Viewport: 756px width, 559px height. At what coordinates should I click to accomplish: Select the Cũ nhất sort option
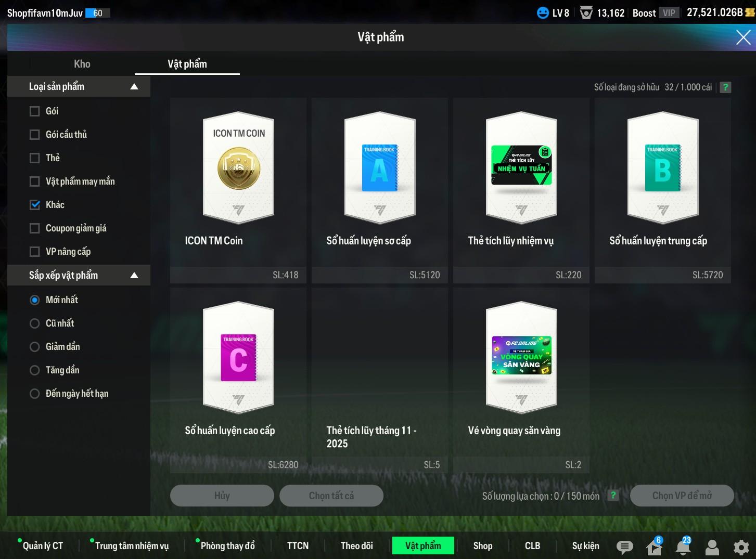35,323
